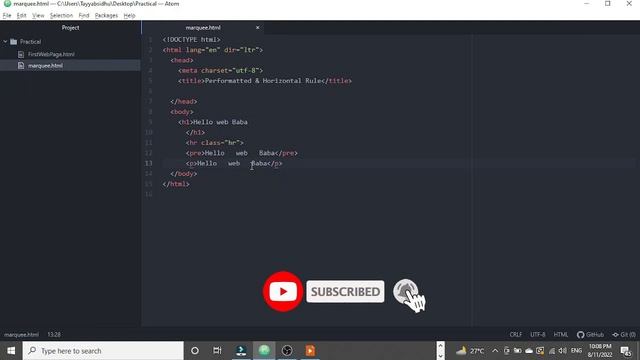Click the DOCTYPE html line of code
Viewport: 640px width, 360px height.
[x=191, y=40]
